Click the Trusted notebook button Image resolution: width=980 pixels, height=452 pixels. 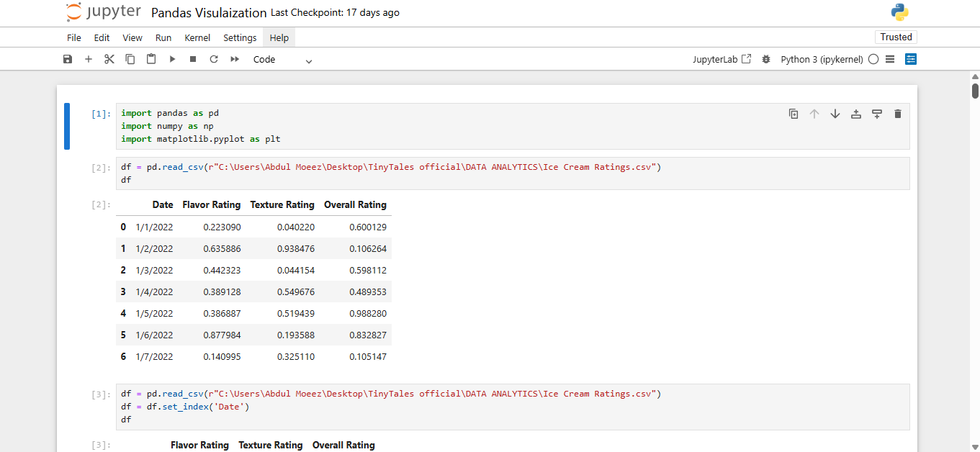(x=896, y=37)
